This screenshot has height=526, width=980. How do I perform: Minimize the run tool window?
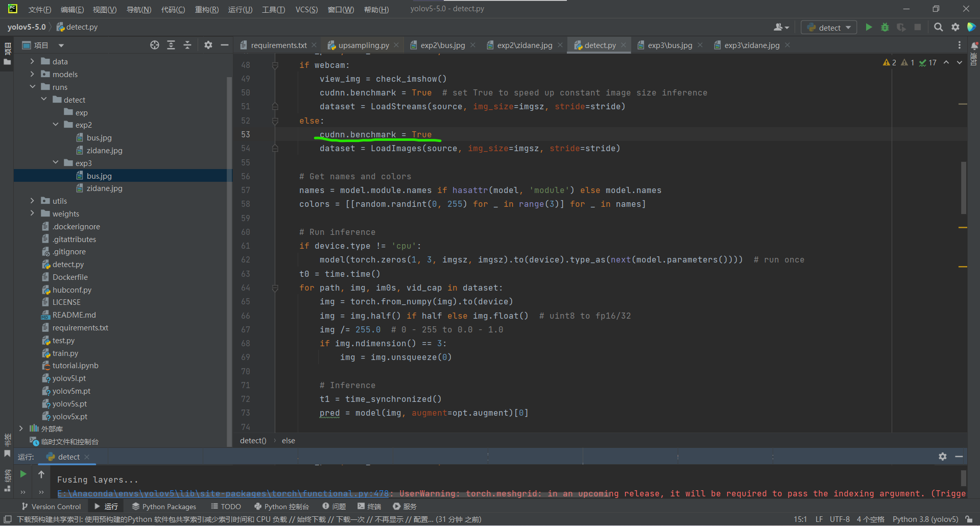pos(959,457)
